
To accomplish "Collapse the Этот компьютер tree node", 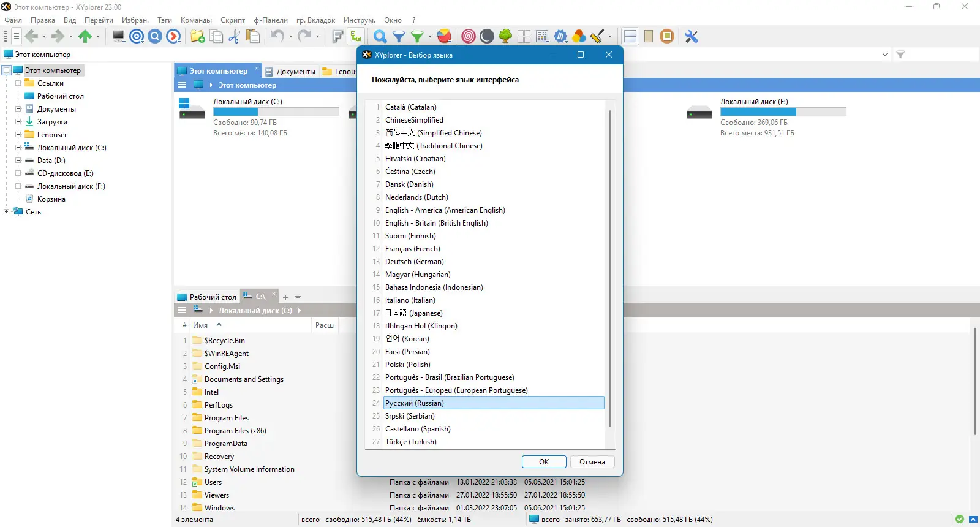I will [x=6, y=70].
